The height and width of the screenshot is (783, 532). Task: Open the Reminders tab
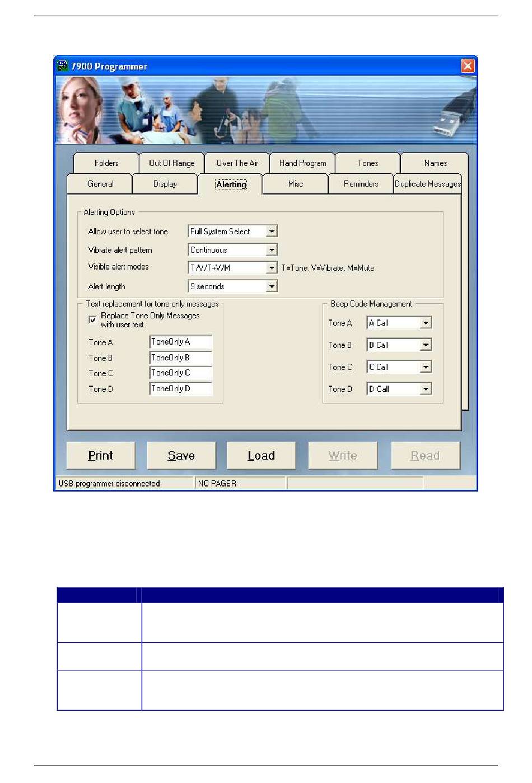[361, 184]
